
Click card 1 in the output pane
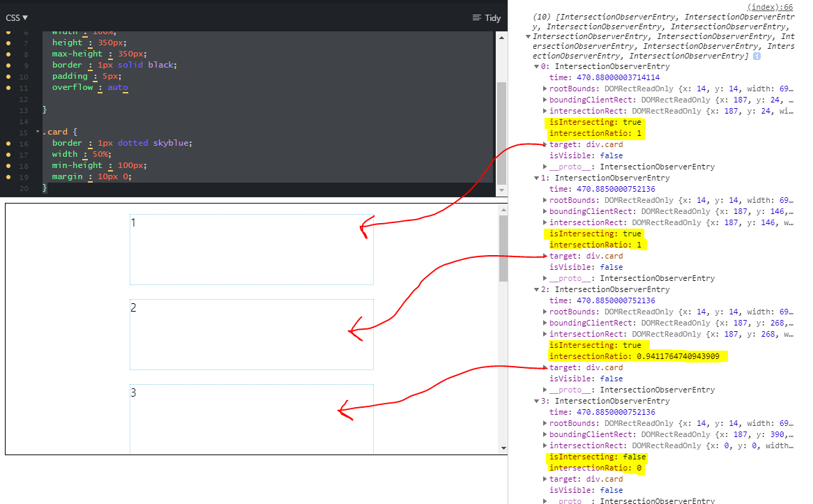tap(252, 250)
